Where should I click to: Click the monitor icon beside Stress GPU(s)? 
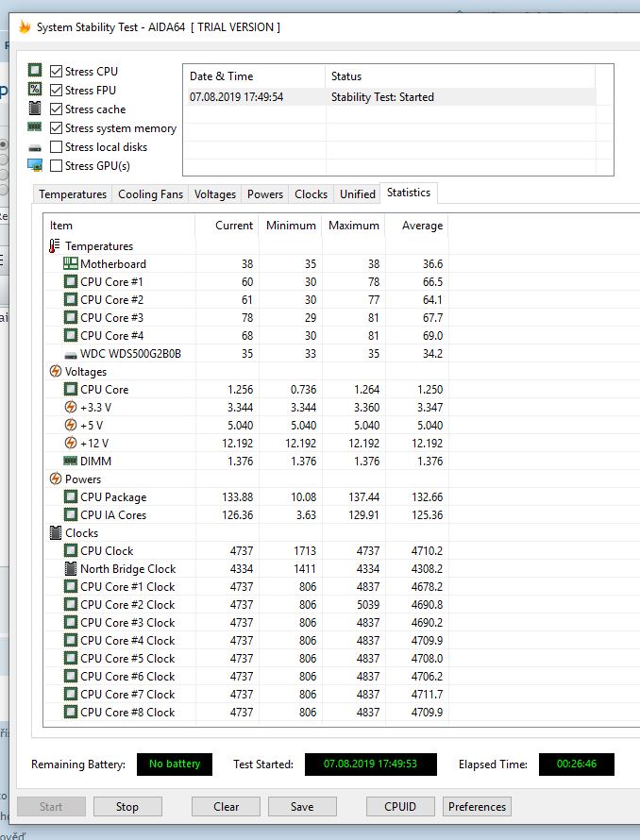click(x=35, y=165)
